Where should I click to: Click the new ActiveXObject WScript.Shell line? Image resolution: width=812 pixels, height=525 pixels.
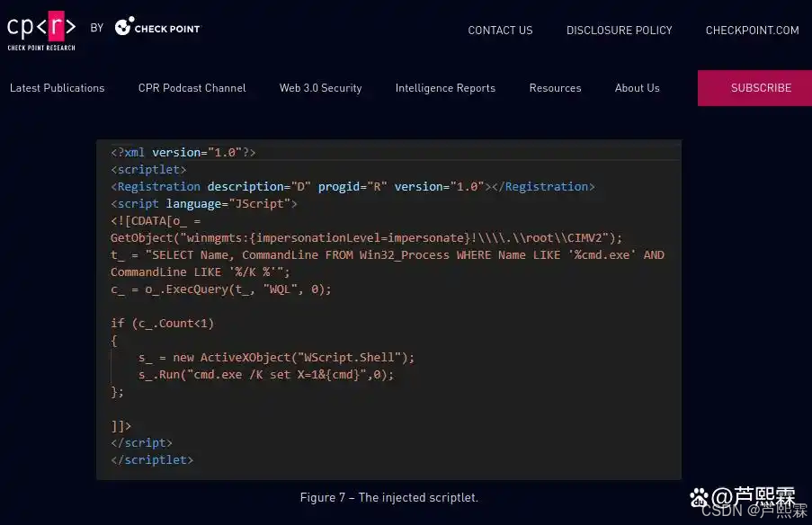coord(277,357)
